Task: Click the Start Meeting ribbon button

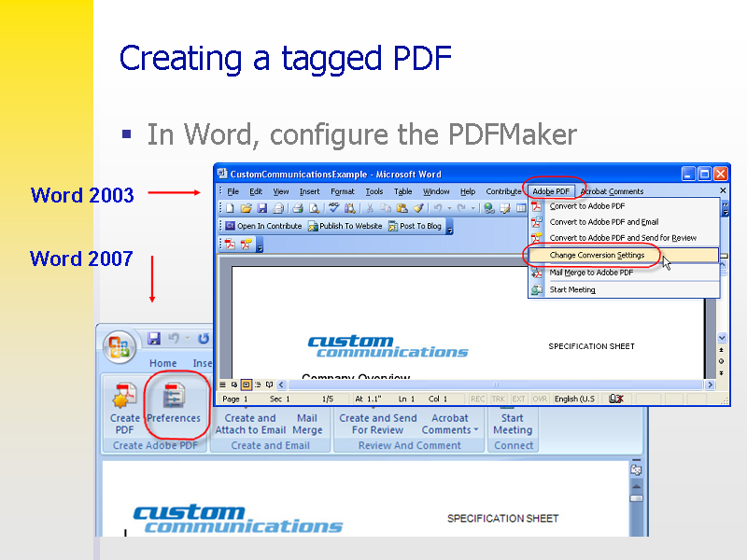Action: (513, 424)
